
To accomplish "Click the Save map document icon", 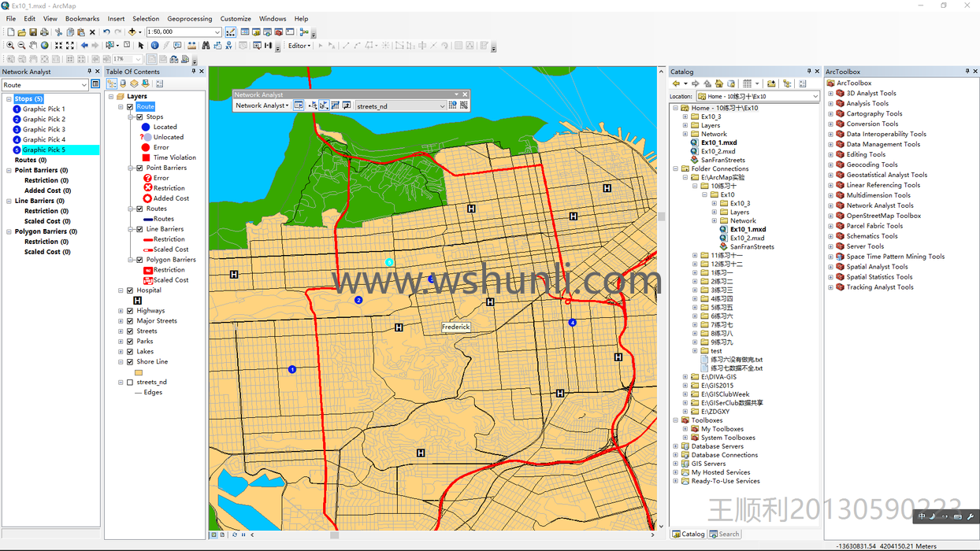I will 33,32.
